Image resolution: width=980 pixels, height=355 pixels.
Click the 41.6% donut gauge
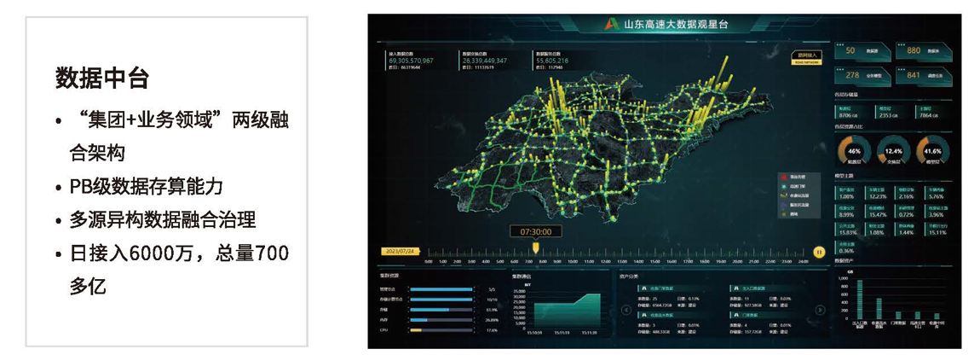(933, 150)
